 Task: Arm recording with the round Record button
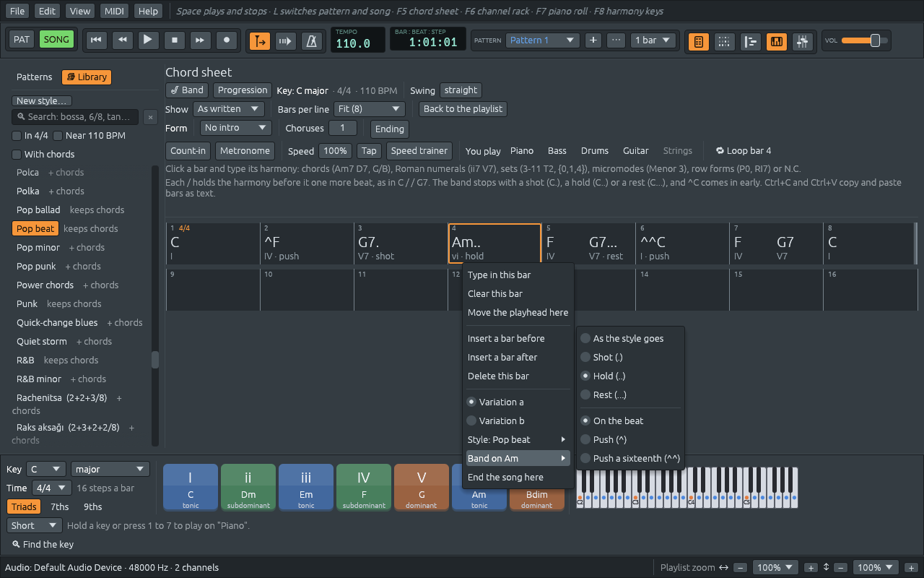[227, 40]
